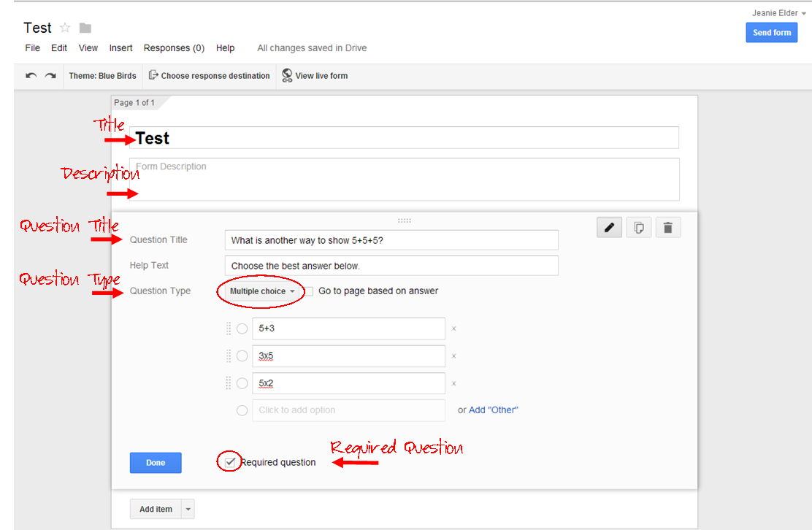Enable the Required question checkbox
Image resolution: width=812 pixels, height=530 pixels.
229,461
